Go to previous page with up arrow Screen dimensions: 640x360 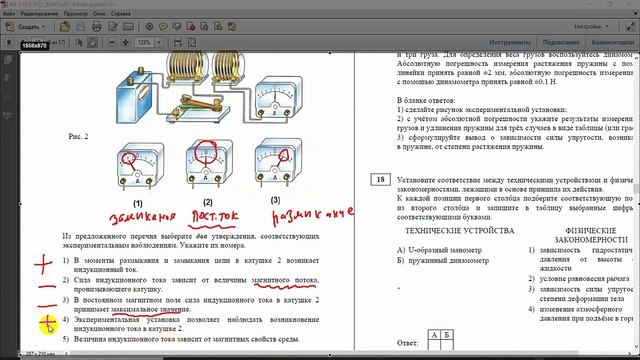9,42
